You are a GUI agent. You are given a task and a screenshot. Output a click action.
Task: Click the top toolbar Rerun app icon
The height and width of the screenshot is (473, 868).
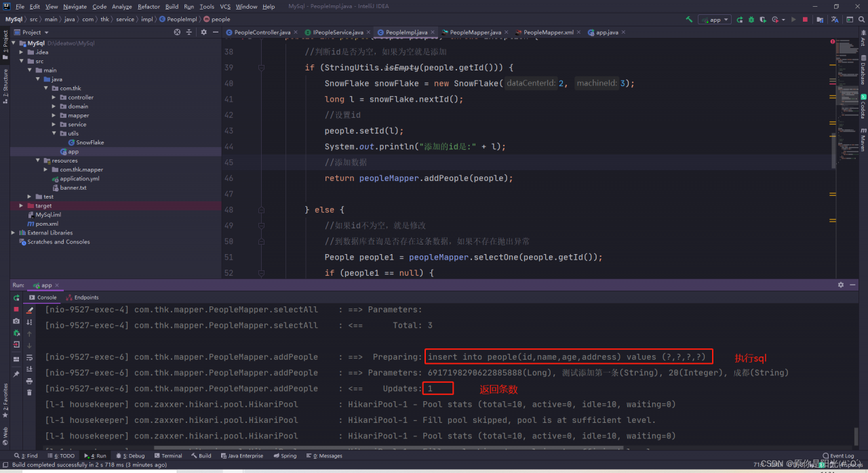(740, 20)
